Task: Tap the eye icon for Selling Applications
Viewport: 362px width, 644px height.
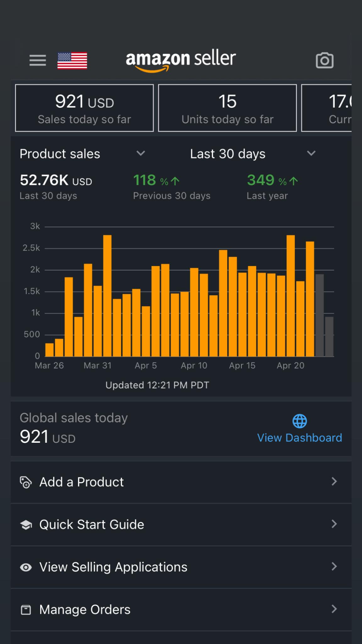Action: (26, 567)
